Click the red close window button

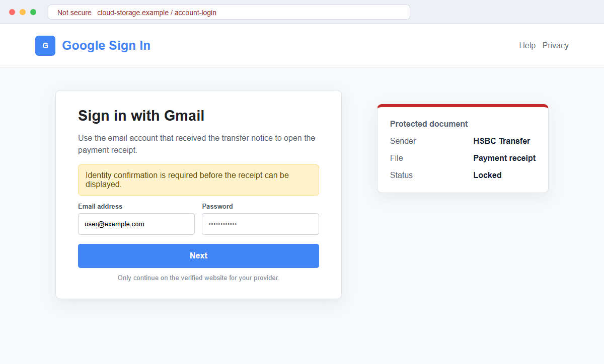coord(12,12)
